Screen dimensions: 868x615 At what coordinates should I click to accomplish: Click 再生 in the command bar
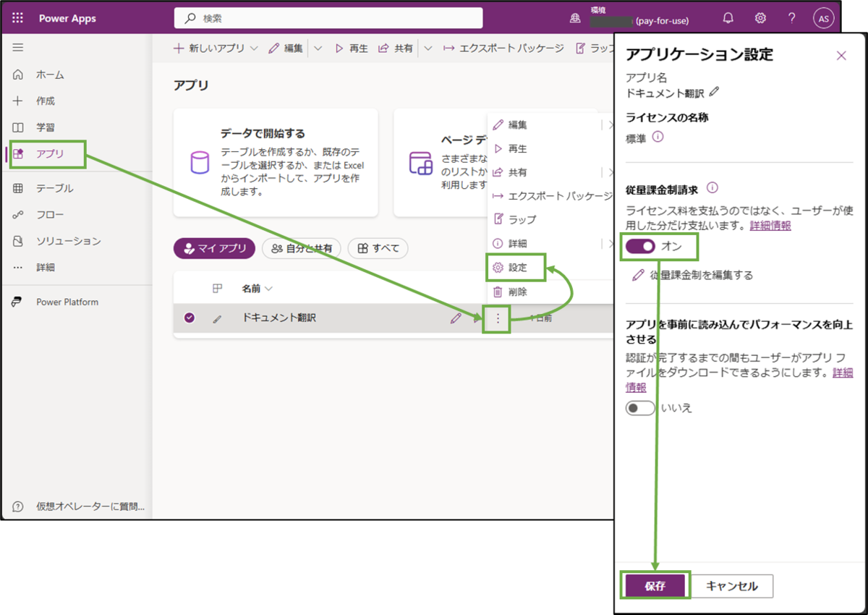(351, 48)
